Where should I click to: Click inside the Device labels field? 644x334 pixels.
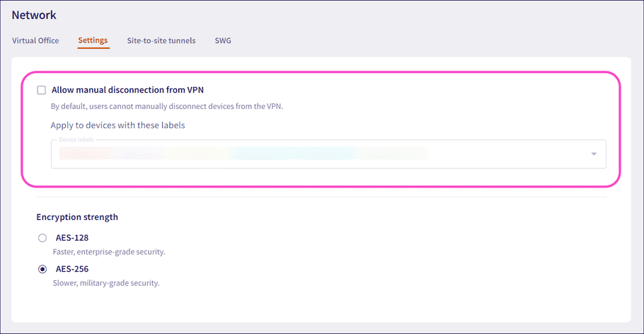[328, 154]
